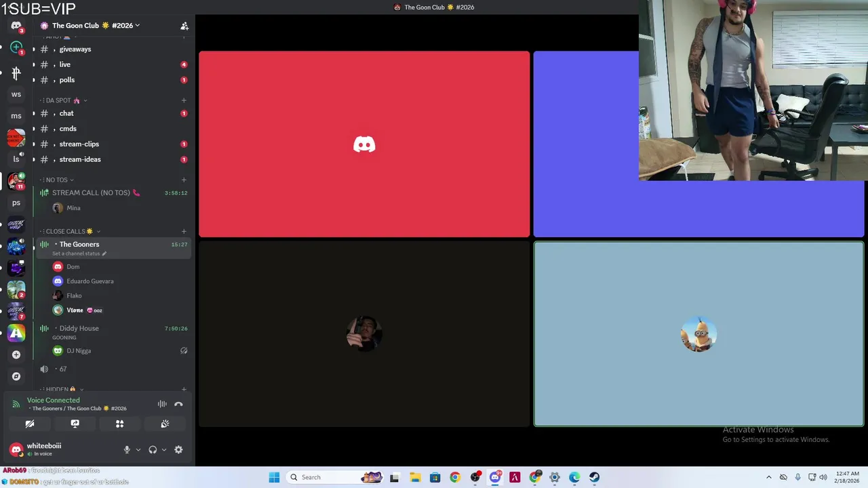Focus the dark tile with photo avatar

(x=364, y=334)
